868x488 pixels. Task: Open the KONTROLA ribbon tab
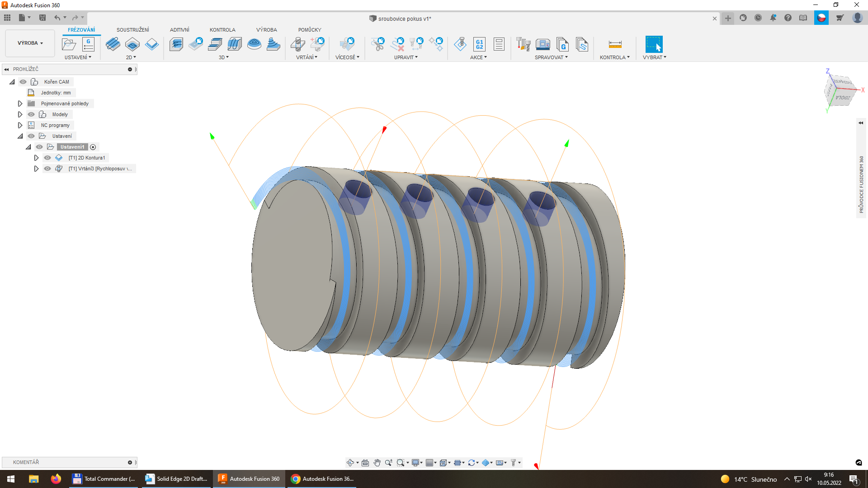pyautogui.click(x=222, y=30)
